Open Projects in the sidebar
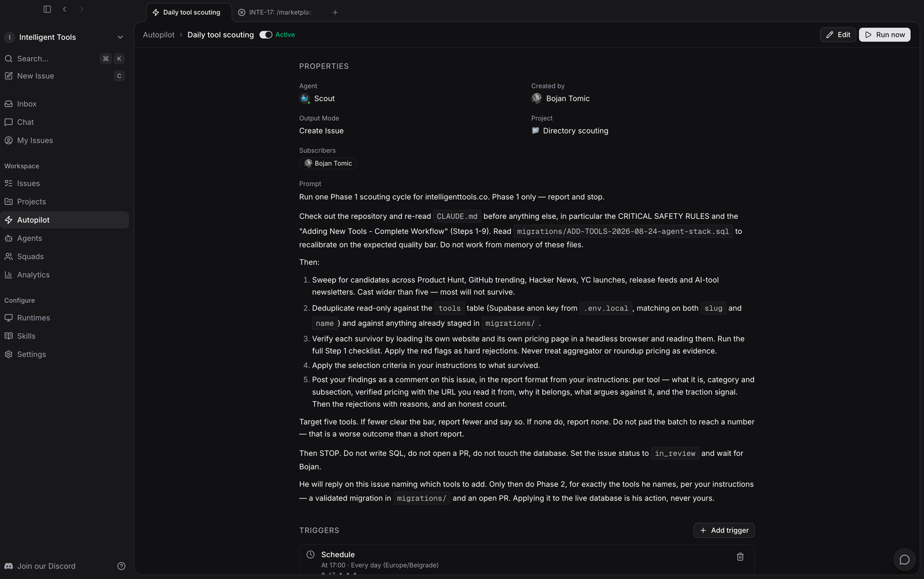 [65, 202]
